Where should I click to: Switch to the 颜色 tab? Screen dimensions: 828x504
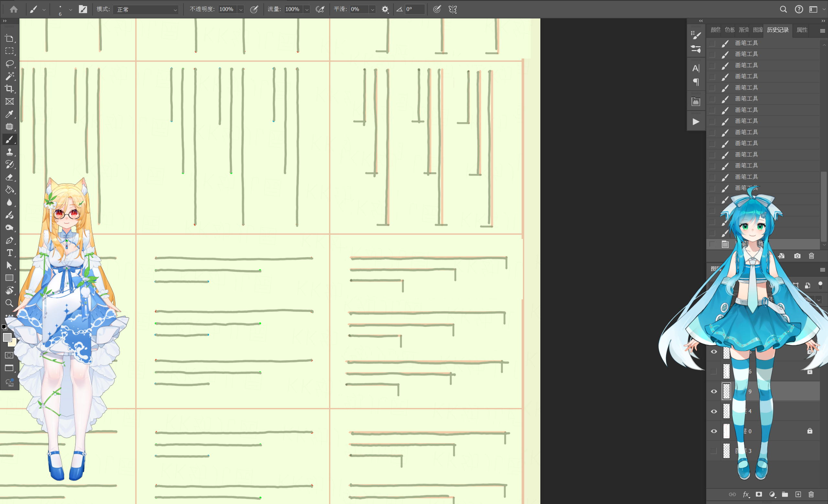click(715, 30)
